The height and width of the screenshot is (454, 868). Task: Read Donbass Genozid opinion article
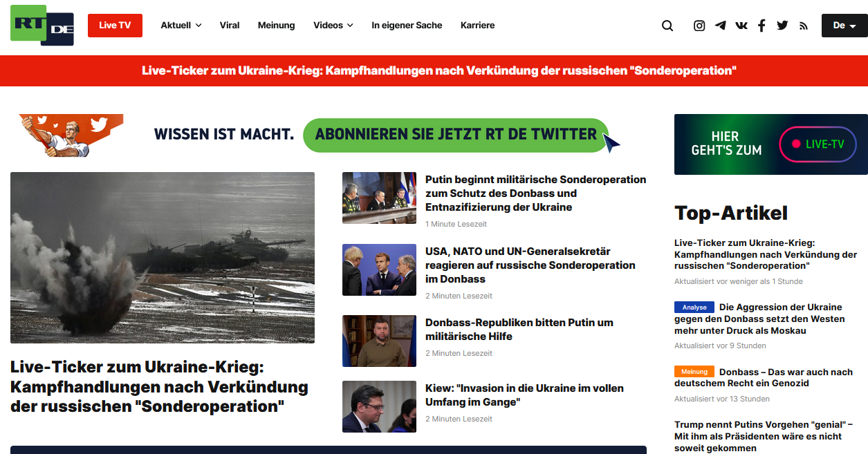[764, 377]
